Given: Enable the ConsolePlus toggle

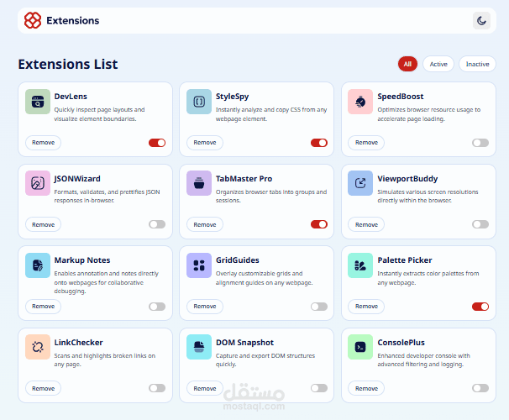Looking at the screenshot, I should tap(480, 388).
